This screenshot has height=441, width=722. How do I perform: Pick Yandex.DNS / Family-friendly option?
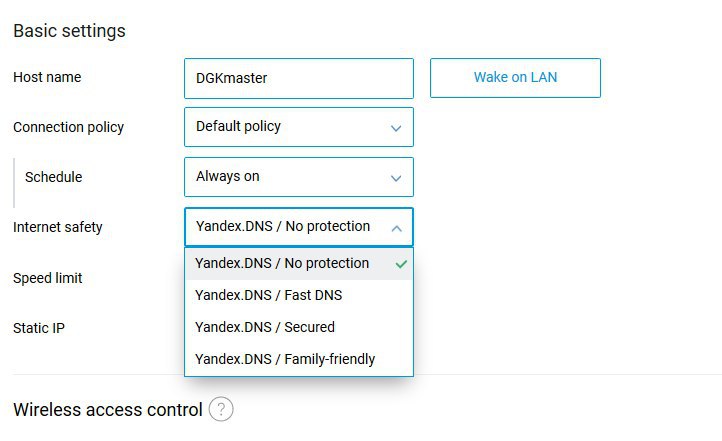(299, 359)
